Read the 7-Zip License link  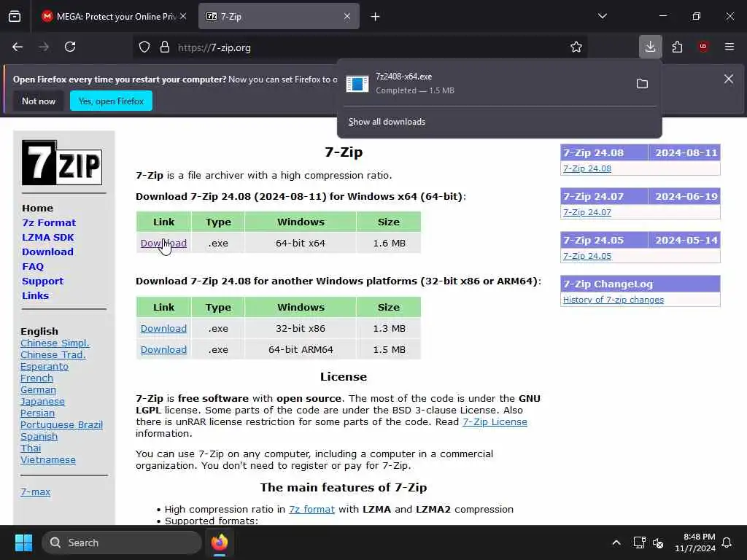pos(495,422)
